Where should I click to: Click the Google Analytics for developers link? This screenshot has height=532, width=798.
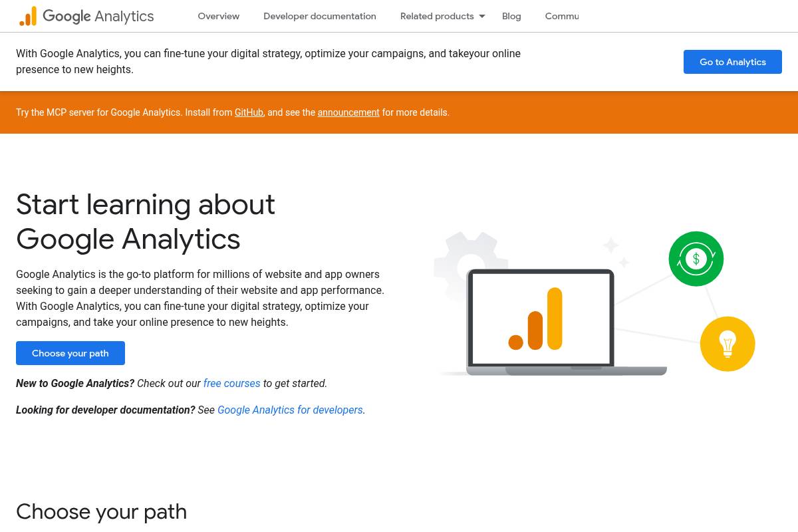290,410
